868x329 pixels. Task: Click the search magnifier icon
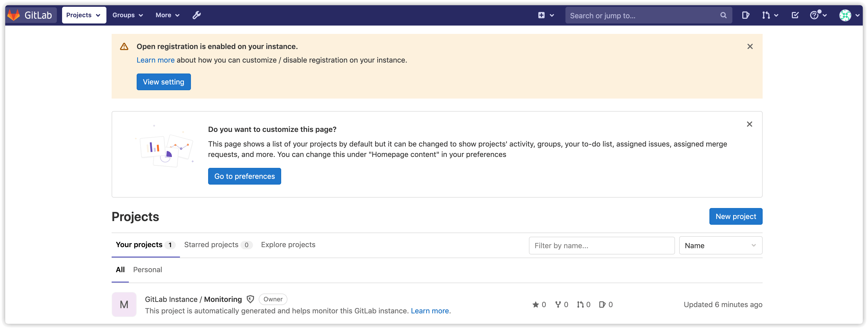click(723, 15)
